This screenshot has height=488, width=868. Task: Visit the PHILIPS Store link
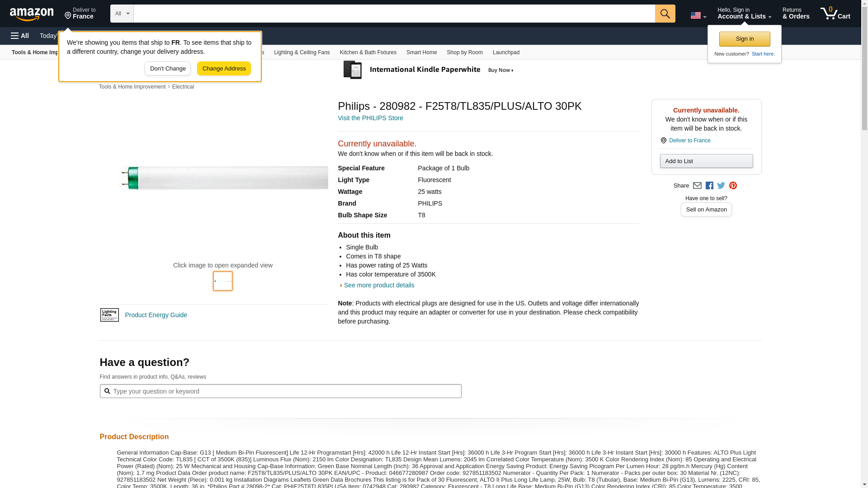tap(370, 118)
